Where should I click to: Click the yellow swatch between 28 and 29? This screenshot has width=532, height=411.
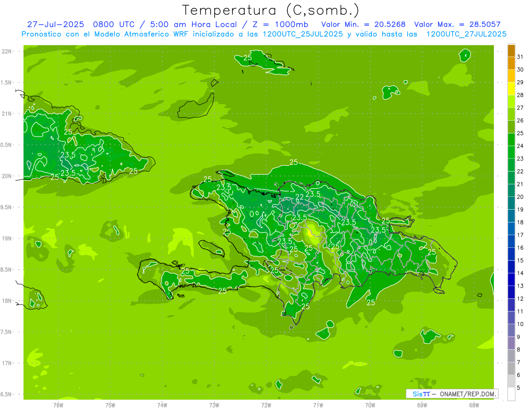(x=511, y=89)
